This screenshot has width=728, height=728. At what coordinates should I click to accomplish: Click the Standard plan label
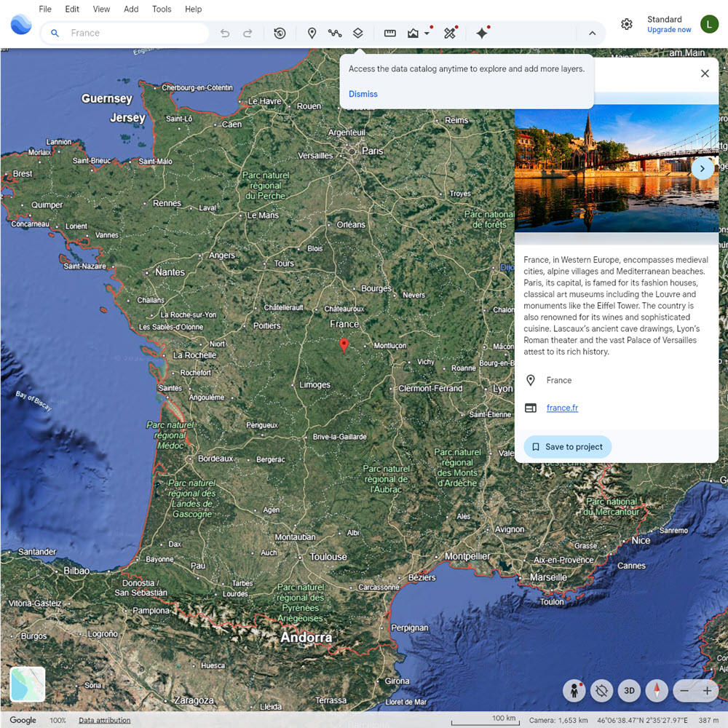pos(665,19)
